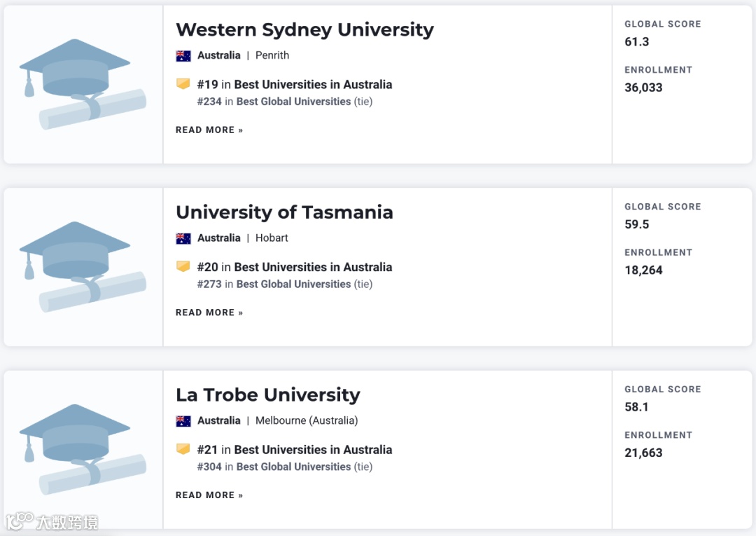This screenshot has height=536, width=756.
Task: Open #19 in Best Universities in Australia
Action: (x=295, y=85)
